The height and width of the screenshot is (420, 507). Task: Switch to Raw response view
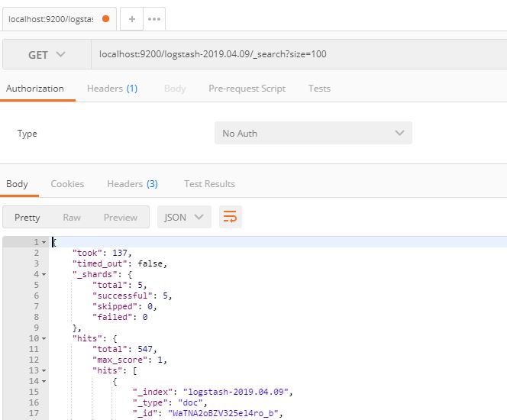tap(72, 218)
